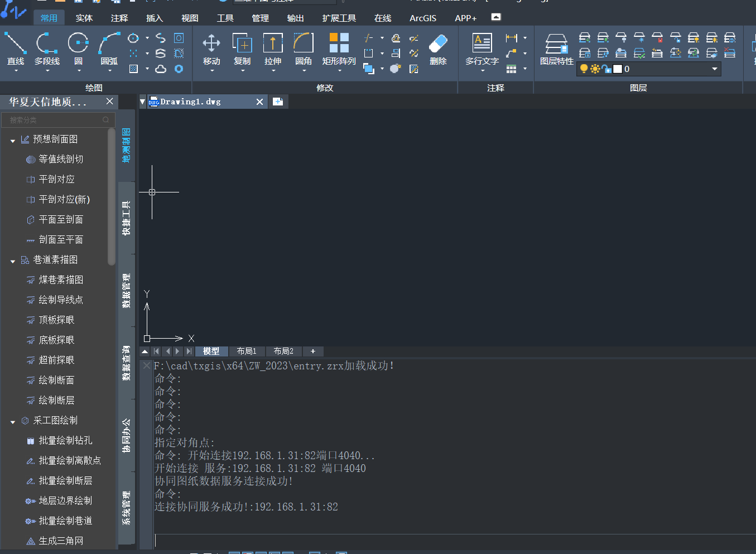
Task: Switch to the 注释 ribbon tab
Action: [x=119, y=18]
